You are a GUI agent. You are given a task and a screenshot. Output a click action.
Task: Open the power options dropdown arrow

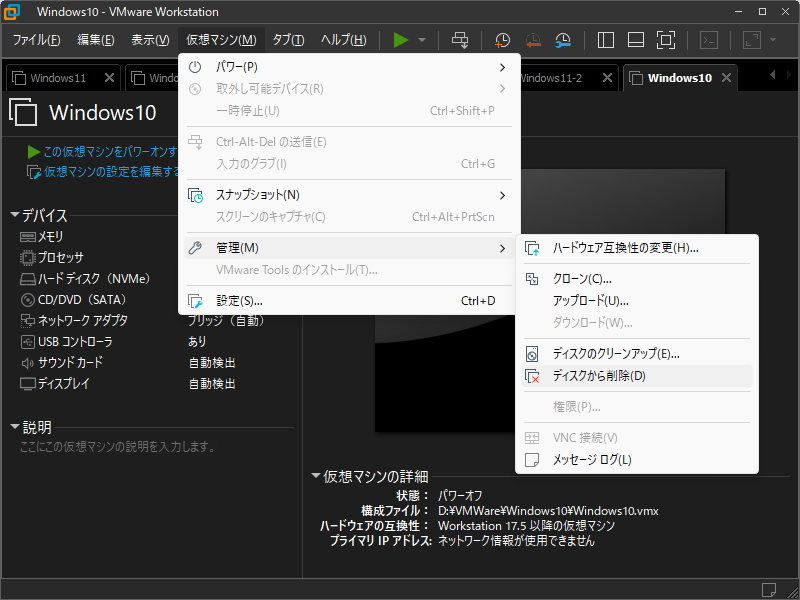422,40
